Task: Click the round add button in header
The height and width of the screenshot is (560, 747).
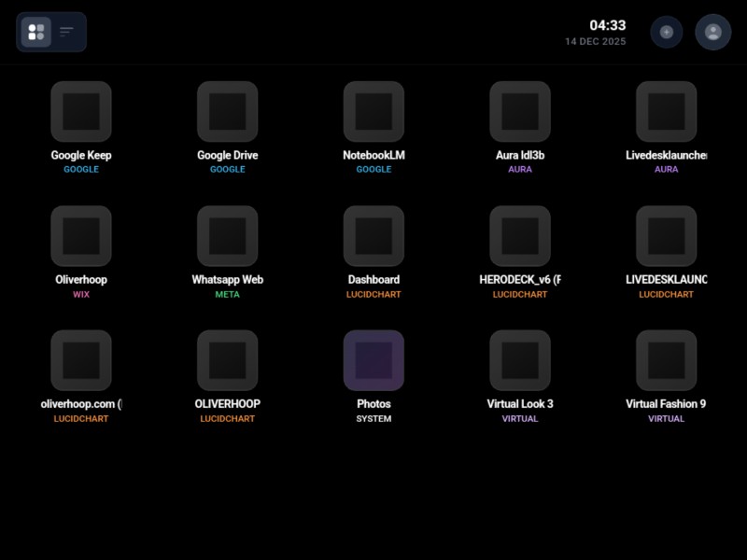Action: pos(666,32)
